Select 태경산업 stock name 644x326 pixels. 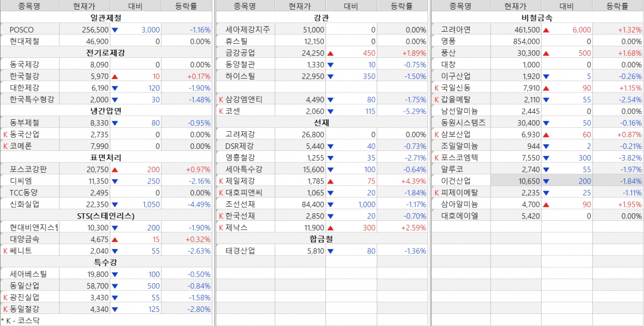[x=240, y=251]
